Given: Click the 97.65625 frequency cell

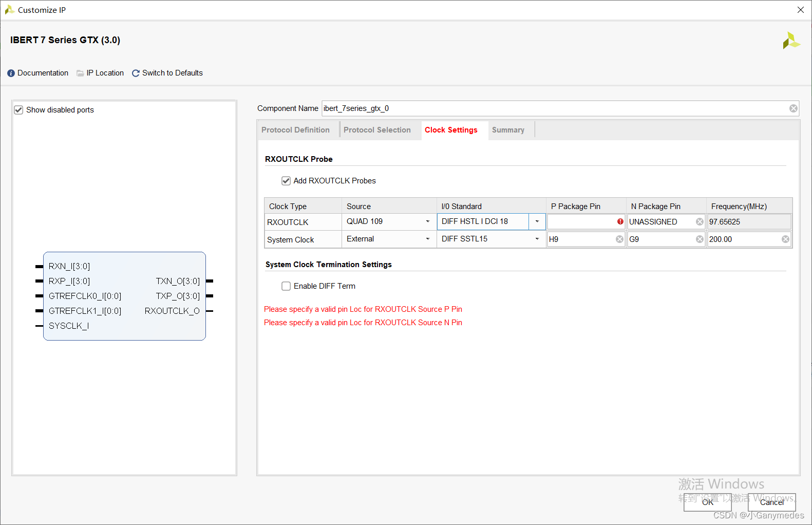Looking at the screenshot, I should [x=749, y=222].
